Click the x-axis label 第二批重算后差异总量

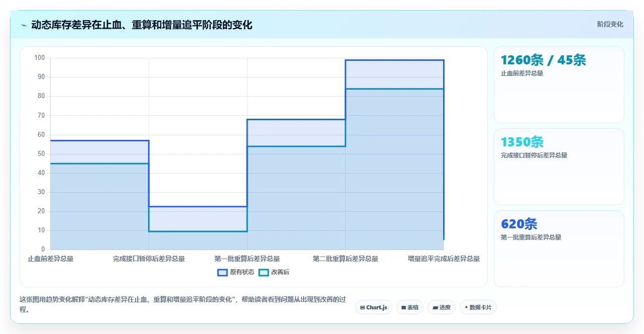tap(345, 259)
